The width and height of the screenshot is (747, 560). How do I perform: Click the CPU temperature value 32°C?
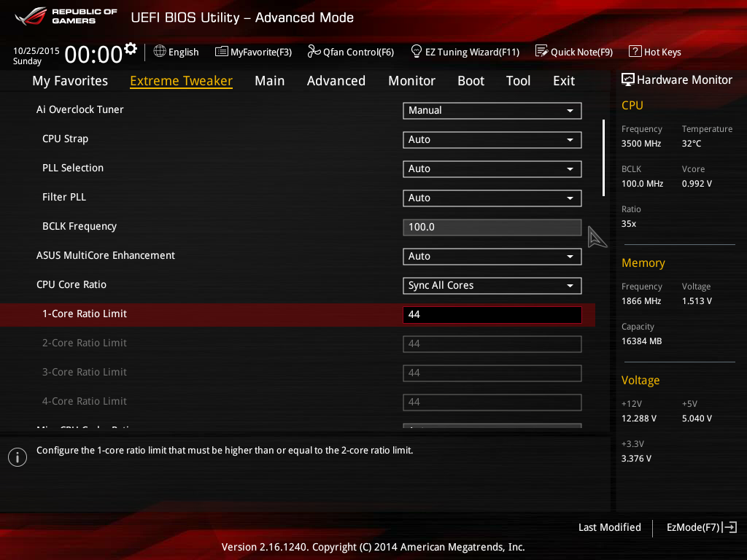[x=692, y=144]
